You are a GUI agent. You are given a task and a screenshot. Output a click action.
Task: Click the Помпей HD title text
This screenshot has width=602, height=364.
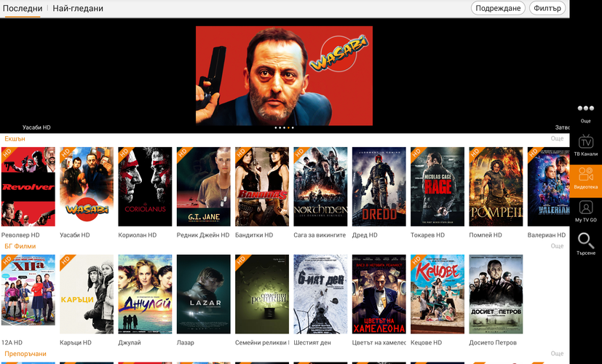(x=486, y=235)
